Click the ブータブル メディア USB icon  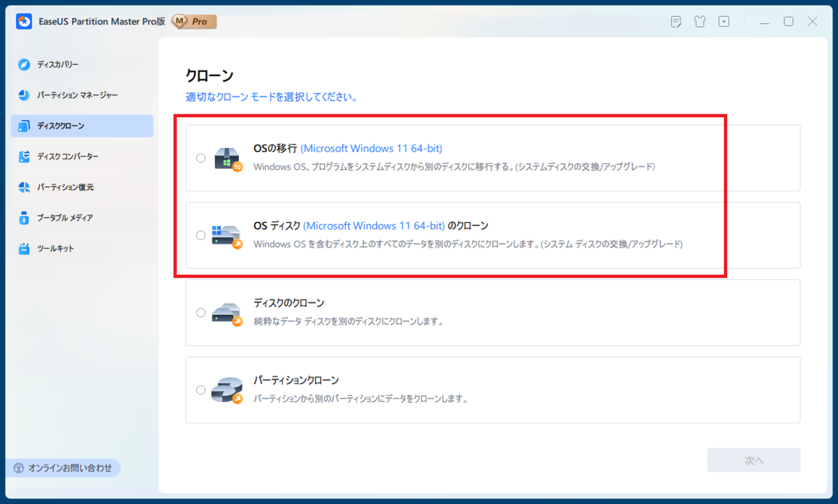pos(24,218)
